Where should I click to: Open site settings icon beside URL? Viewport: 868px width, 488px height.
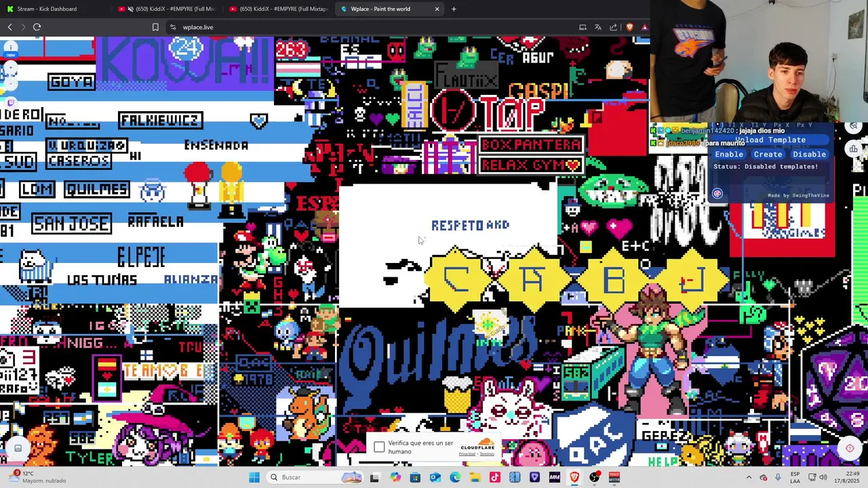173,27
